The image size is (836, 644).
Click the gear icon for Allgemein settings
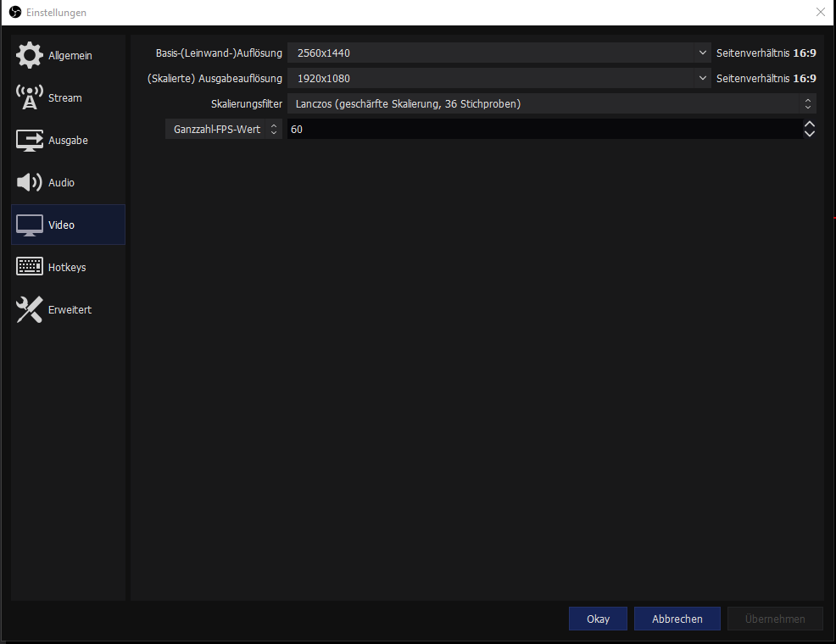pyautogui.click(x=29, y=55)
